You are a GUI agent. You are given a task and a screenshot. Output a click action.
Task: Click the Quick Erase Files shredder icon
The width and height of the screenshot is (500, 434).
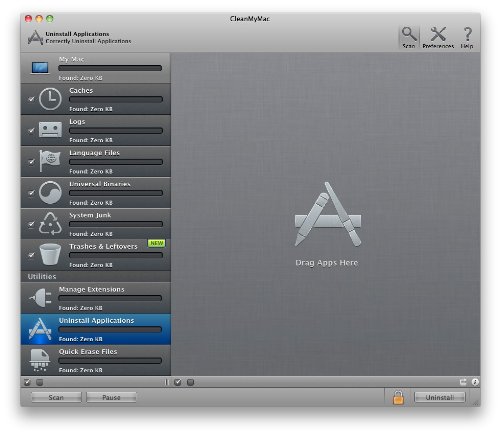pyautogui.click(x=40, y=361)
